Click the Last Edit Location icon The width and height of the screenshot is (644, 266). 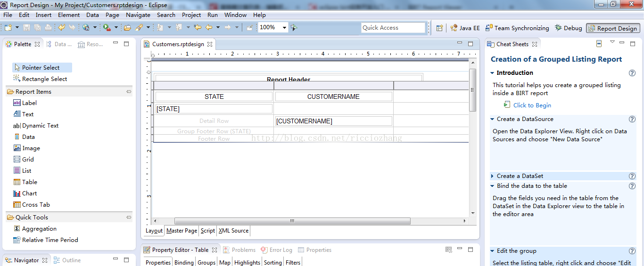(198, 28)
